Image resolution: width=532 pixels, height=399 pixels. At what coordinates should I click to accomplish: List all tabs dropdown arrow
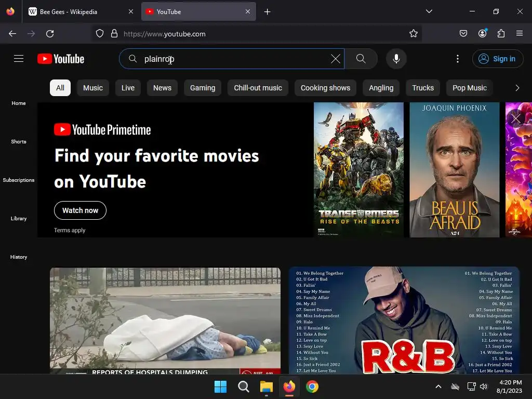(x=429, y=11)
